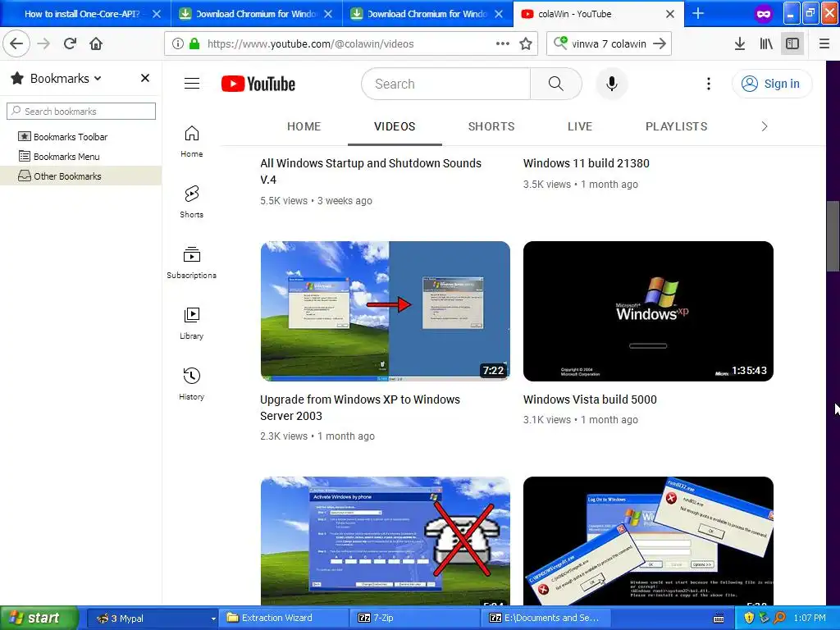Click the YouTube search magnifier button
The image size is (840, 630).
[556, 84]
